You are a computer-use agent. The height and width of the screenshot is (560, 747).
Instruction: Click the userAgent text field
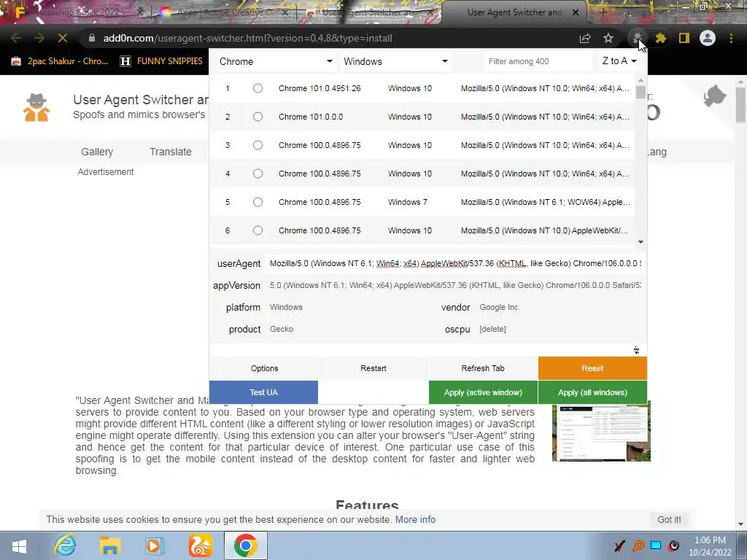click(455, 263)
